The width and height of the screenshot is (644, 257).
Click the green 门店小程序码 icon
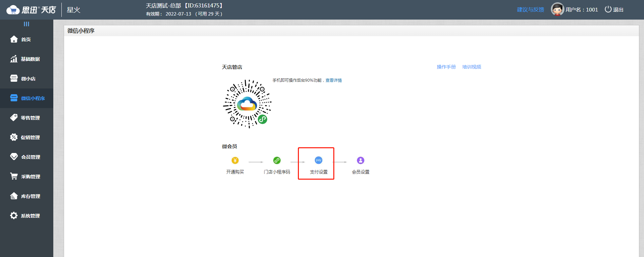[x=277, y=160]
